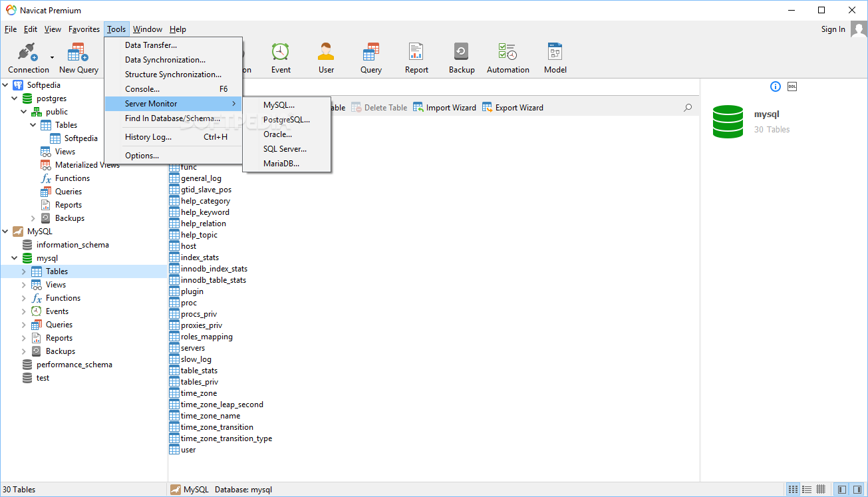The image size is (868, 497).
Task: Switch to detail grid view
Action: tap(821, 489)
